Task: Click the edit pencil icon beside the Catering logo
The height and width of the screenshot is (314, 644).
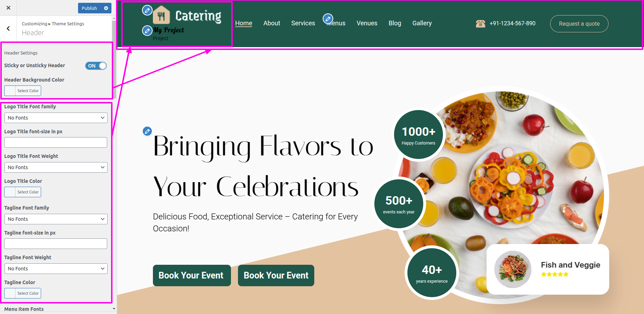Action: click(x=147, y=10)
